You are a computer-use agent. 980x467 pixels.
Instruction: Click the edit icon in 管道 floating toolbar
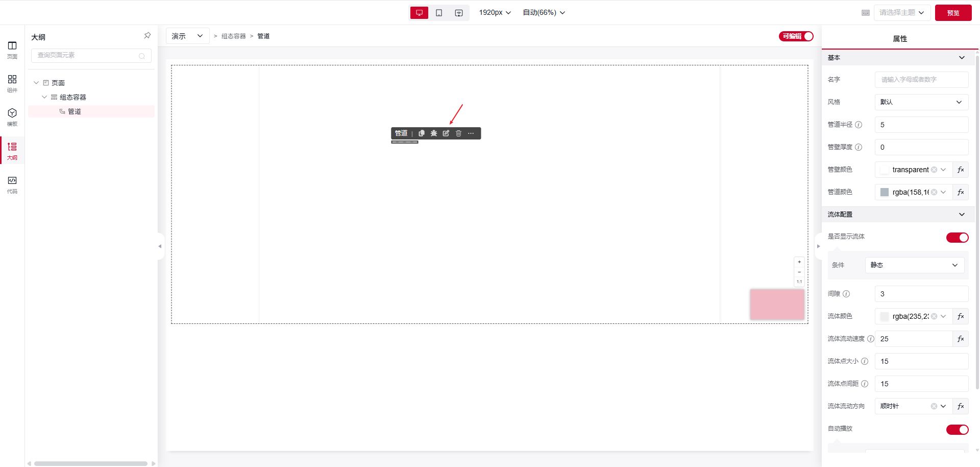(446, 133)
